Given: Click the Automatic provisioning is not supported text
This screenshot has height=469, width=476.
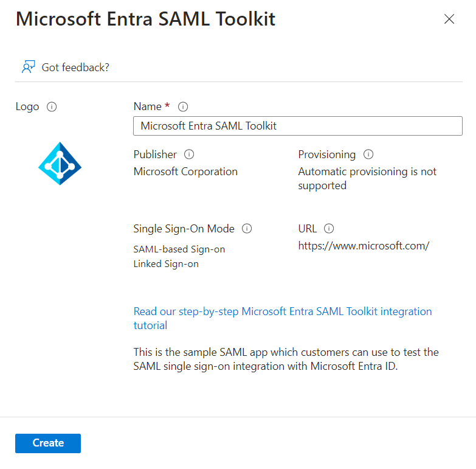Looking at the screenshot, I should point(367,178).
